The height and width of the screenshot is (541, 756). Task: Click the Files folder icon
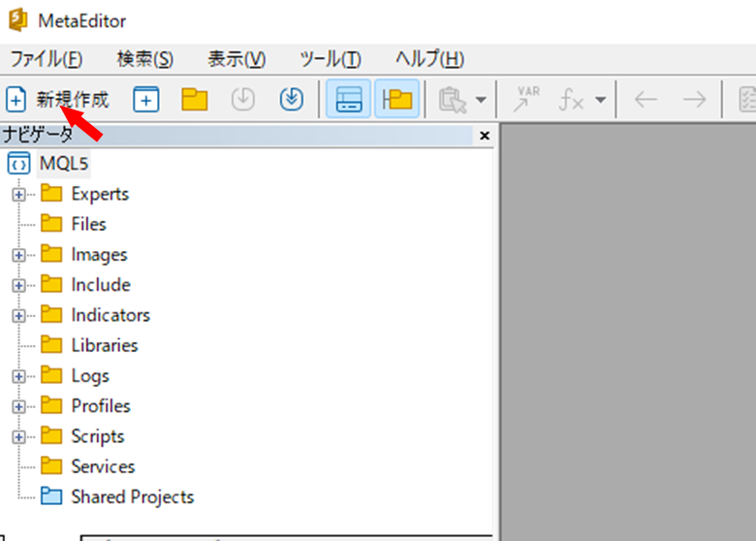[51, 223]
